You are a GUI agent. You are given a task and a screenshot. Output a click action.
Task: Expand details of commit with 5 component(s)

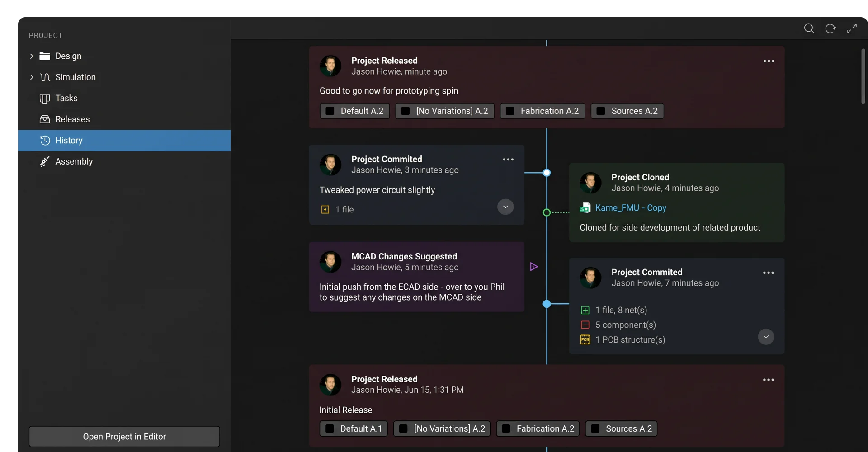[766, 337]
